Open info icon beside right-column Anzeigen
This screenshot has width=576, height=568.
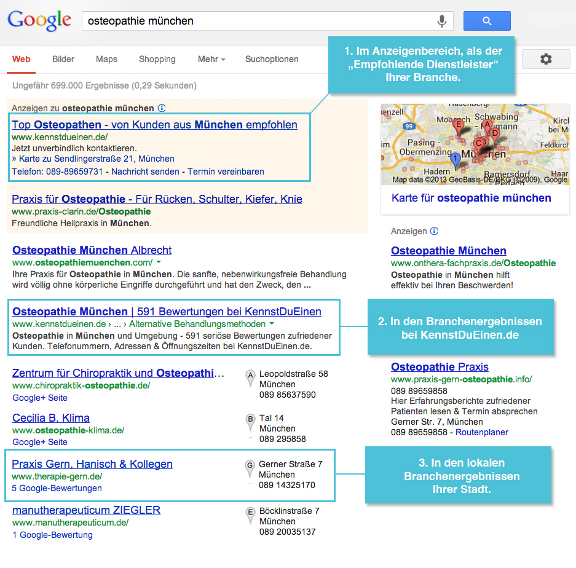click(x=434, y=231)
